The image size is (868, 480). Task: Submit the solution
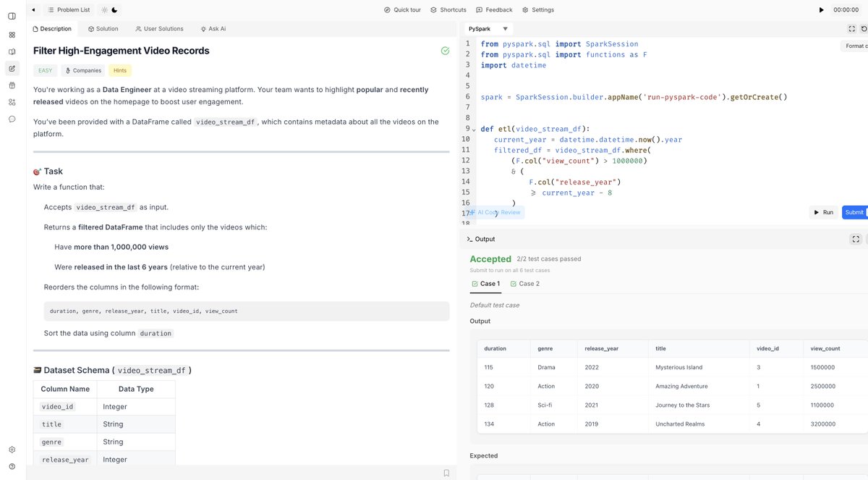pos(854,212)
